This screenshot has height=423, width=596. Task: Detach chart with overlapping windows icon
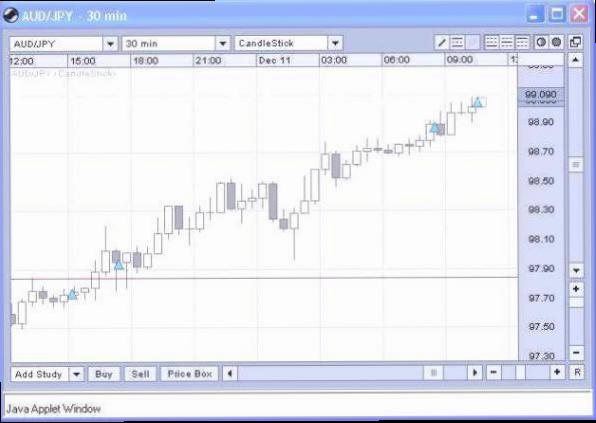coord(575,43)
